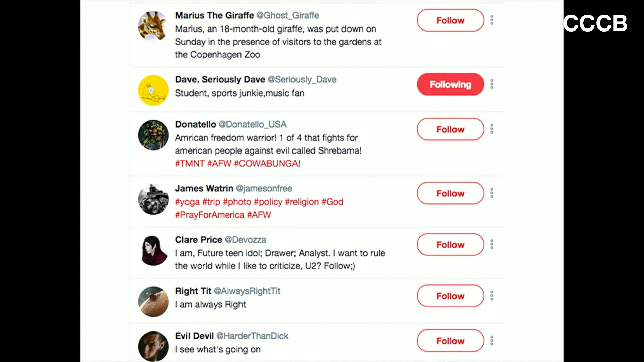Open Clare Price's profile avatar
Screen dimensions: 644x362
tap(153, 251)
